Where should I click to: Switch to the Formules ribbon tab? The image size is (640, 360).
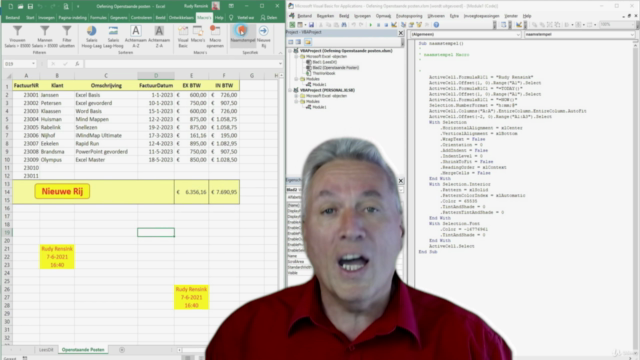coord(98,18)
